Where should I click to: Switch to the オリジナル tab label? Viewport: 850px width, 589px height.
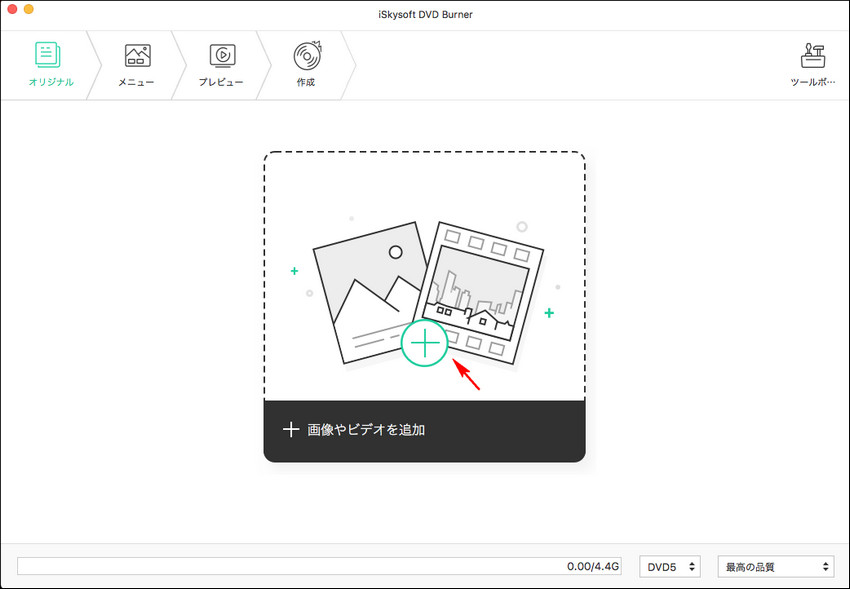click(48, 82)
